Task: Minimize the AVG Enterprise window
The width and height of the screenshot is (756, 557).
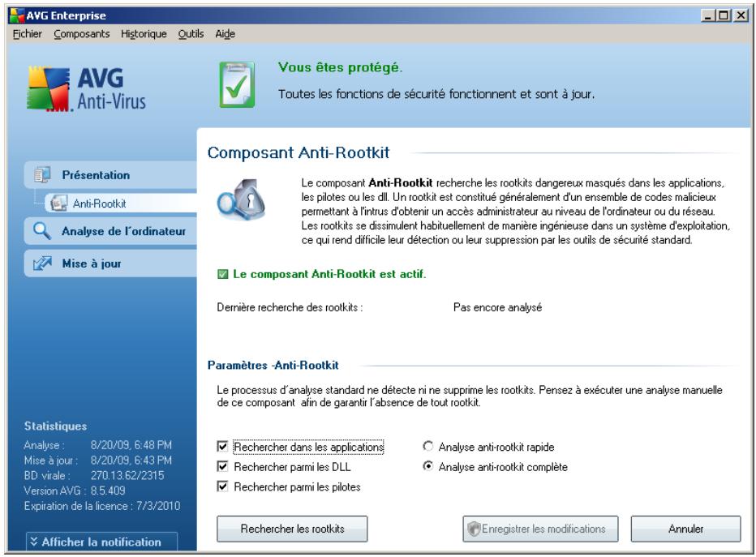Action: pyautogui.click(x=708, y=15)
